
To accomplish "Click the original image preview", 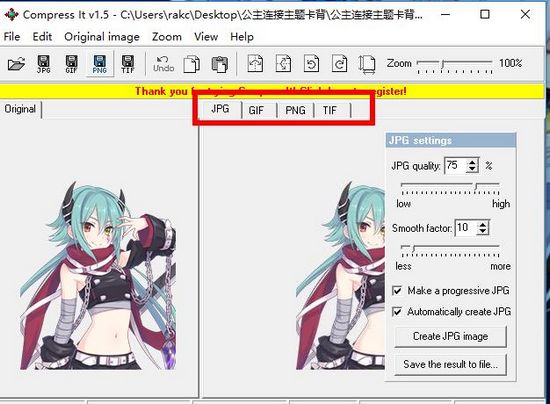I will click(99, 276).
